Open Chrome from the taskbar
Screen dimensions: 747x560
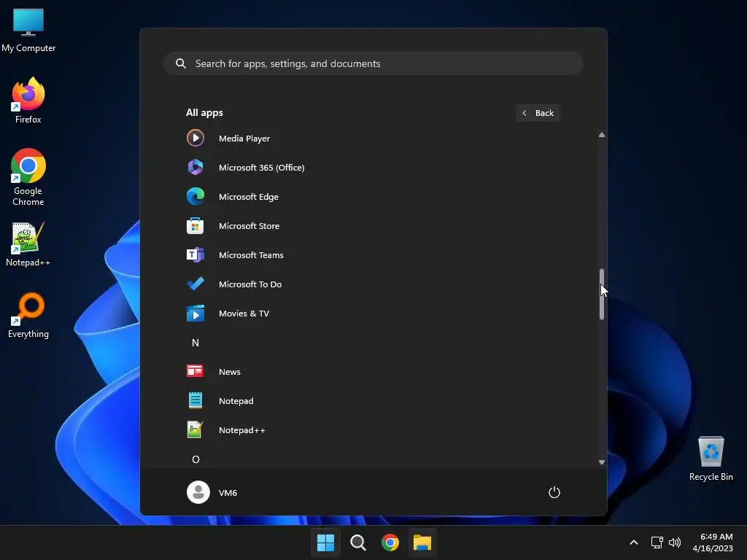390,542
